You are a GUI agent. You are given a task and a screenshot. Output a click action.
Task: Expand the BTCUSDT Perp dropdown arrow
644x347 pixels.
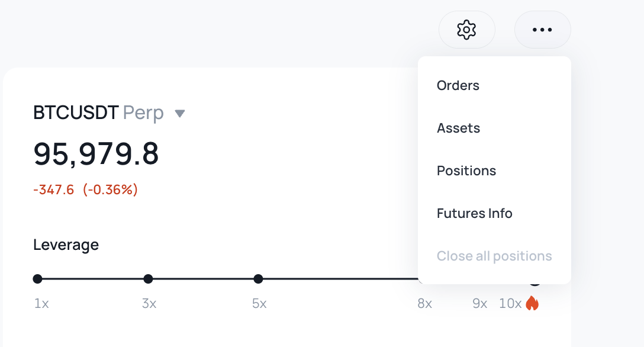tap(181, 113)
